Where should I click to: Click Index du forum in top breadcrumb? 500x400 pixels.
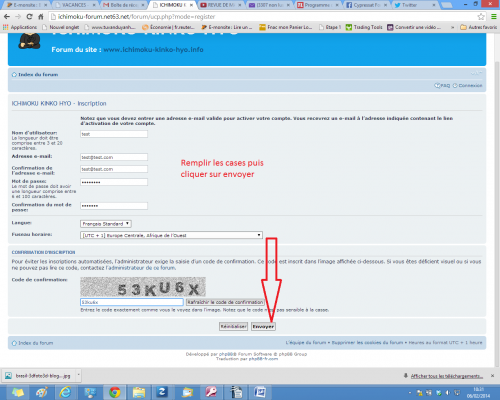coord(38,74)
